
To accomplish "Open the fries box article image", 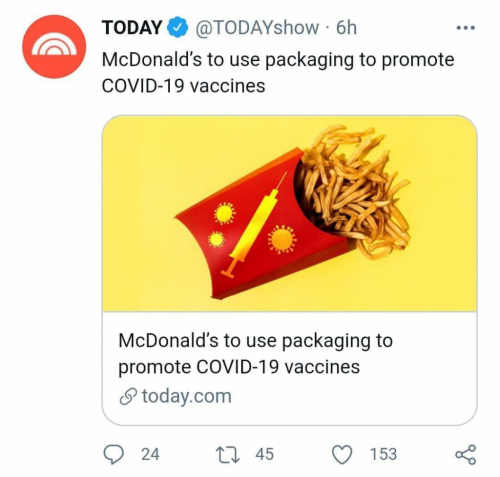I will coord(289,213).
